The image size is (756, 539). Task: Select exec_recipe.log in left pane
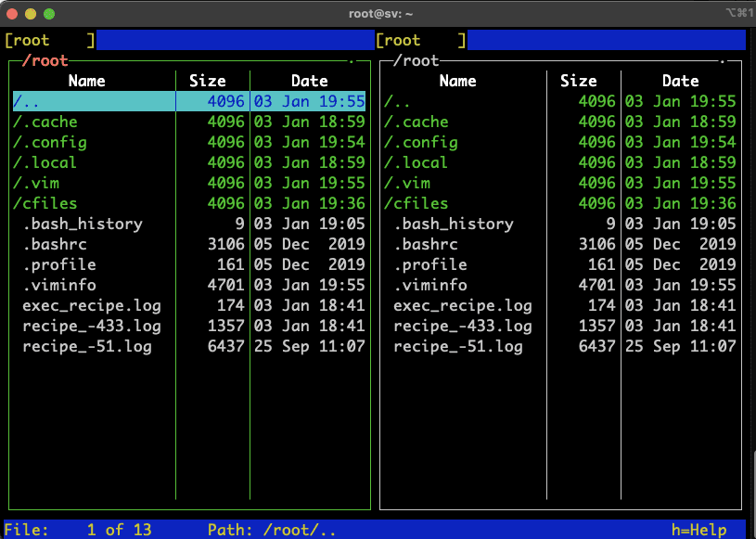click(x=189, y=305)
